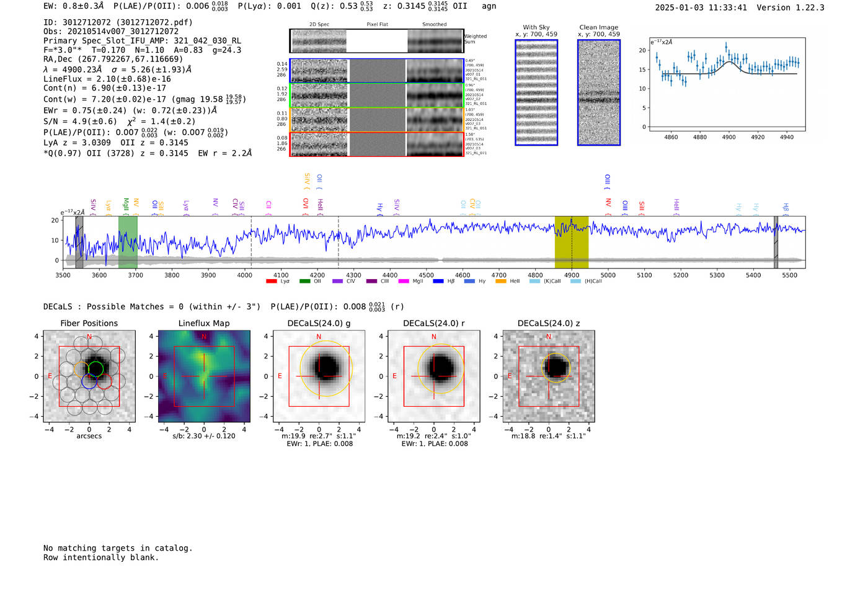Click the 'Cont(n) = 6.90(±0.13)e-17' value
868x591 pixels.
tap(105, 88)
